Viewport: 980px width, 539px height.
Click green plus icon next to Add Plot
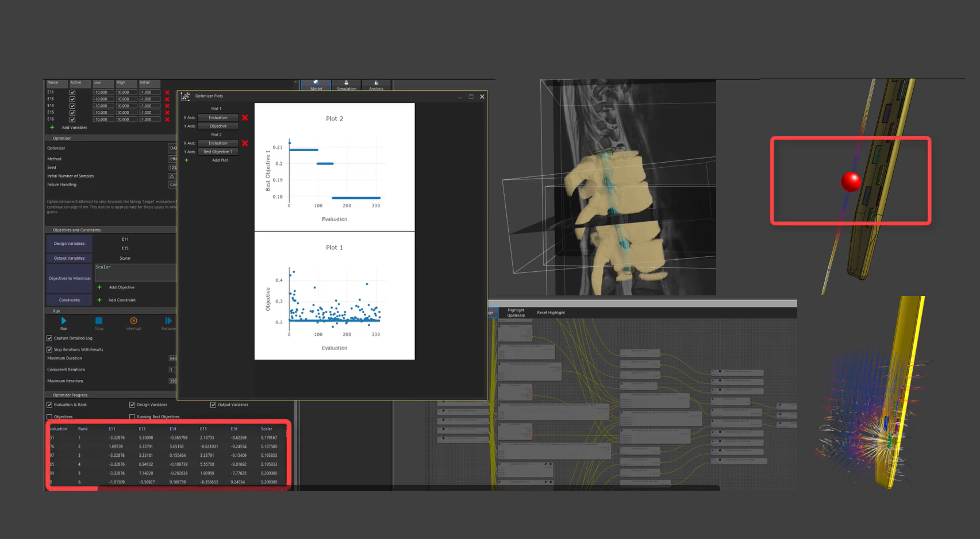click(x=186, y=160)
